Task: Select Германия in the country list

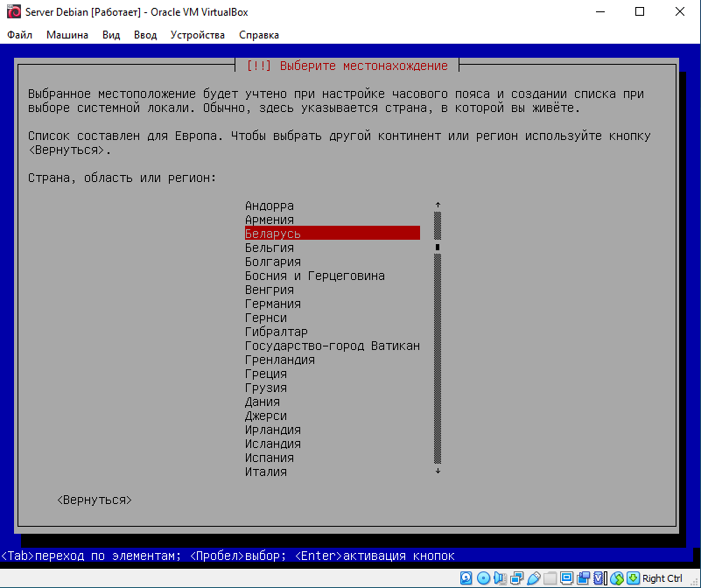Action: pyautogui.click(x=272, y=304)
